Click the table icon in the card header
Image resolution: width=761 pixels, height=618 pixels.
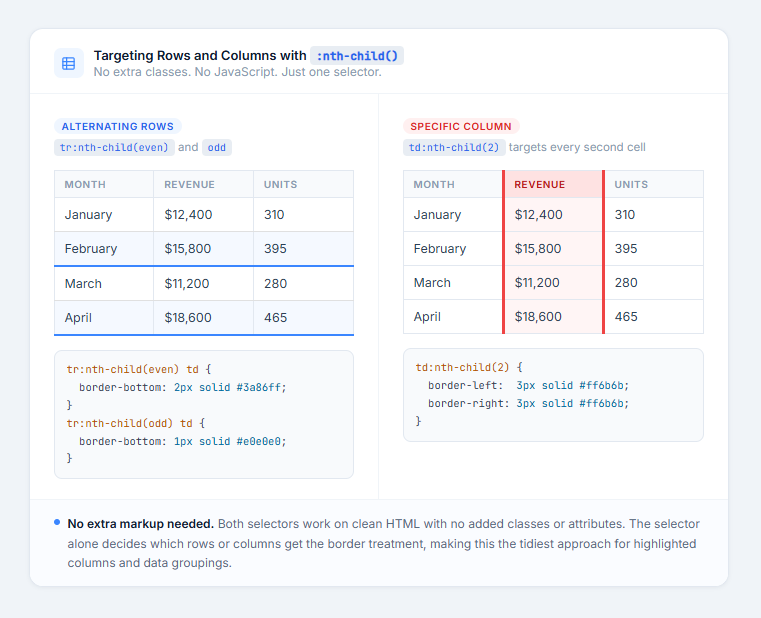point(68,63)
